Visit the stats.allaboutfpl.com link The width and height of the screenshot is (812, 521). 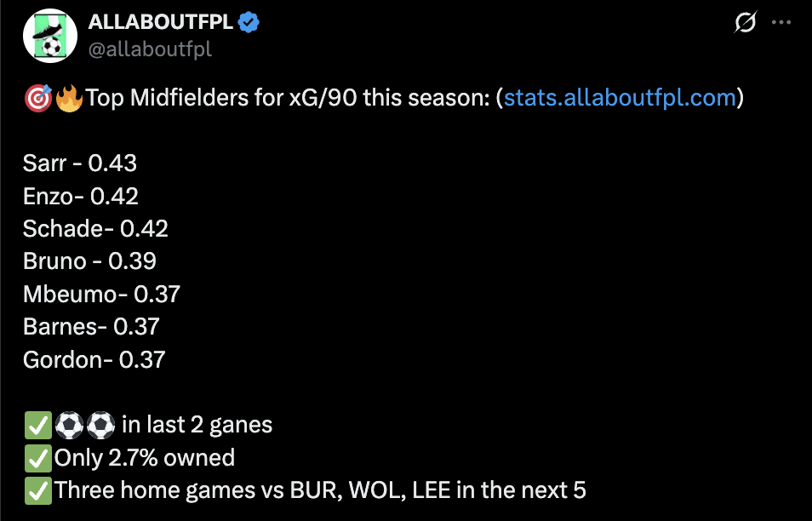click(x=620, y=98)
